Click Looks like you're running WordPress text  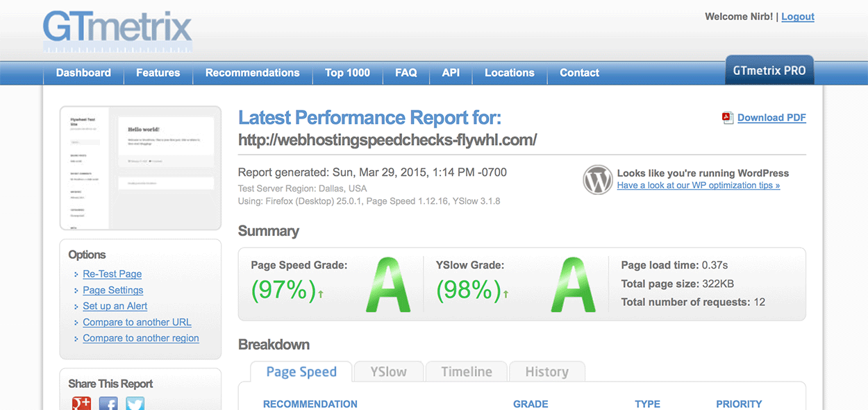703,173
